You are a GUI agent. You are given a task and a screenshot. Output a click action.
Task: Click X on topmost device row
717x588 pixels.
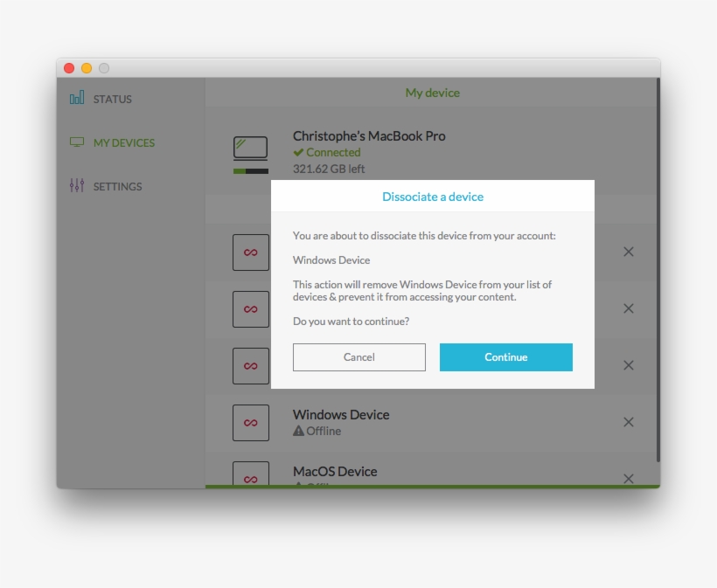pos(628,252)
